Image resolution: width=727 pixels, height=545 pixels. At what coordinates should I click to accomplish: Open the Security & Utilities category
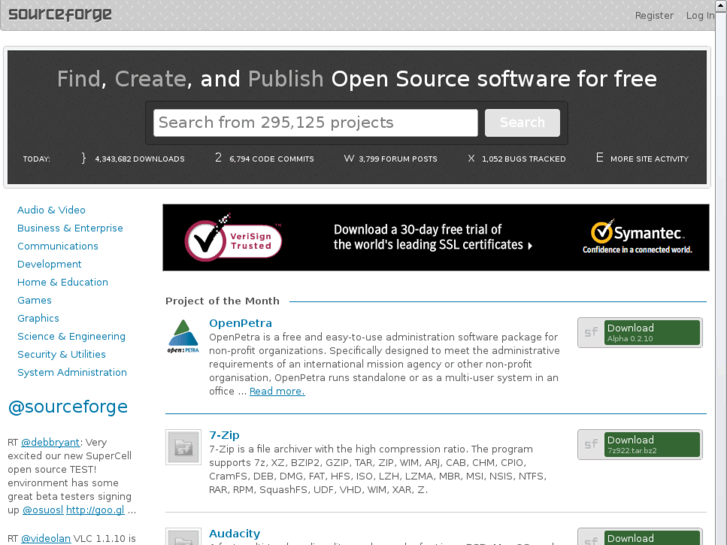coord(62,355)
